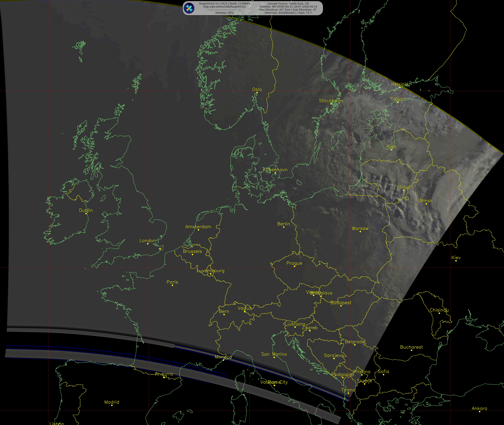Image resolution: width=504 pixels, height=425 pixels.
Task: Click the Vaduz city label
Action: 245,308
